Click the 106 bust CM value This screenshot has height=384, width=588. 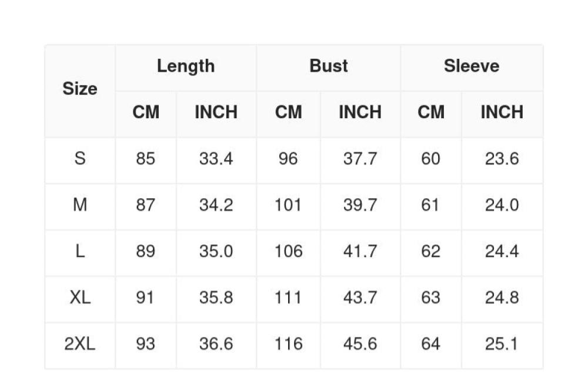(x=288, y=251)
